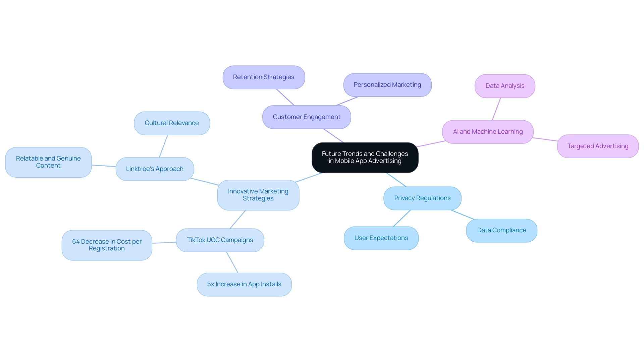Click the Customer Engagement node
The height and width of the screenshot is (363, 644).
[x=307, y=116]
